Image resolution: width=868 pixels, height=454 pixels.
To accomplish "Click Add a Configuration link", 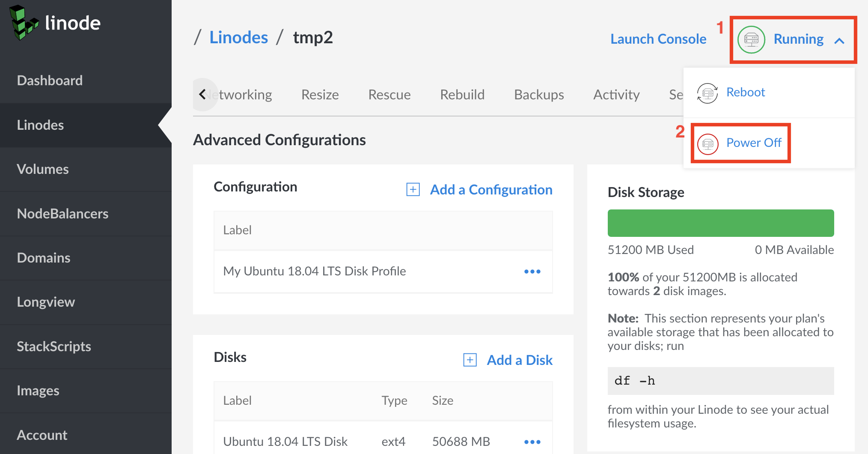I will [x=491, y=190].
